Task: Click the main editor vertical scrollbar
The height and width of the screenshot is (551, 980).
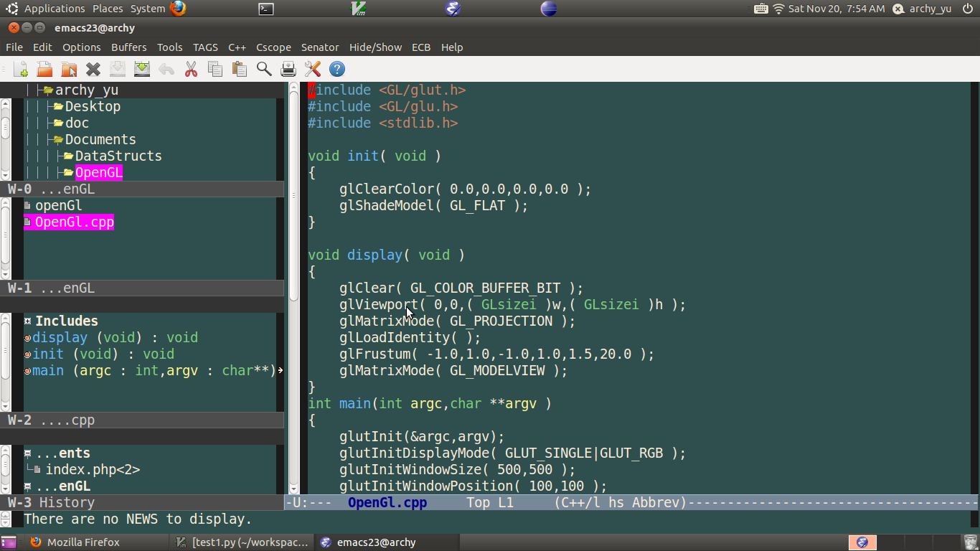Action: point(293,287)
